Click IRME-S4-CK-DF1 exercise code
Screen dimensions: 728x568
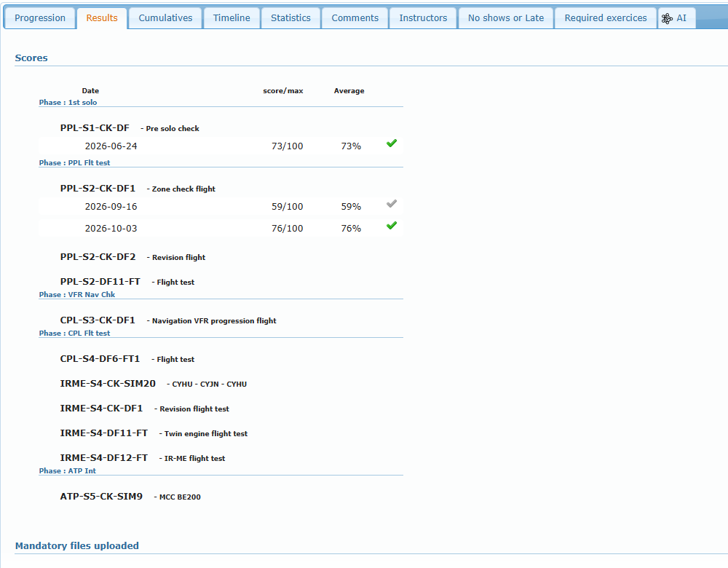click(101, 409)
